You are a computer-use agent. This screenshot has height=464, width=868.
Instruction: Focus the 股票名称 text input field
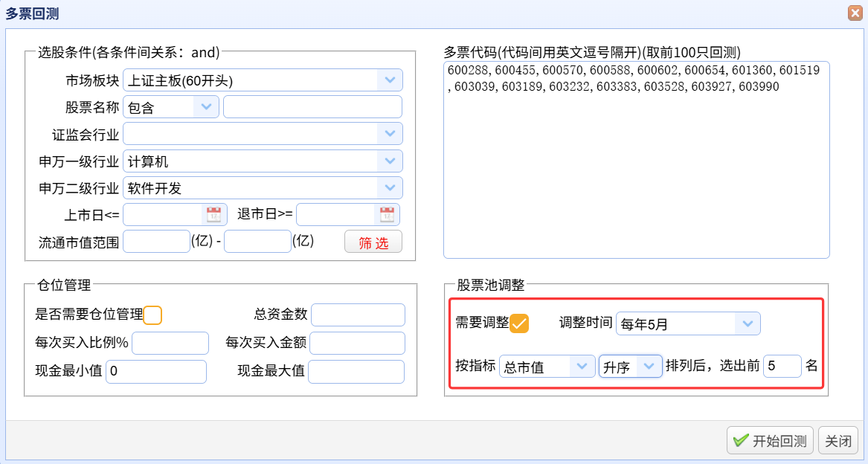[x=313, y=107]
